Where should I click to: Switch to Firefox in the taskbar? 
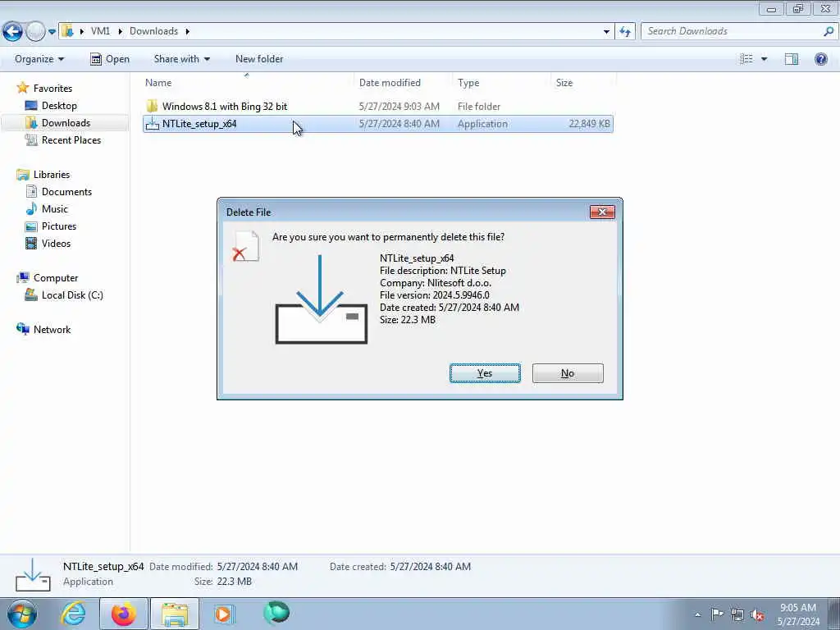coord(123,614)
